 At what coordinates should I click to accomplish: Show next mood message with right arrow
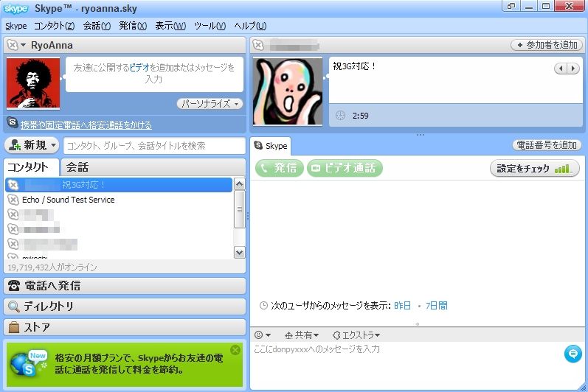[x=573, y=69]
